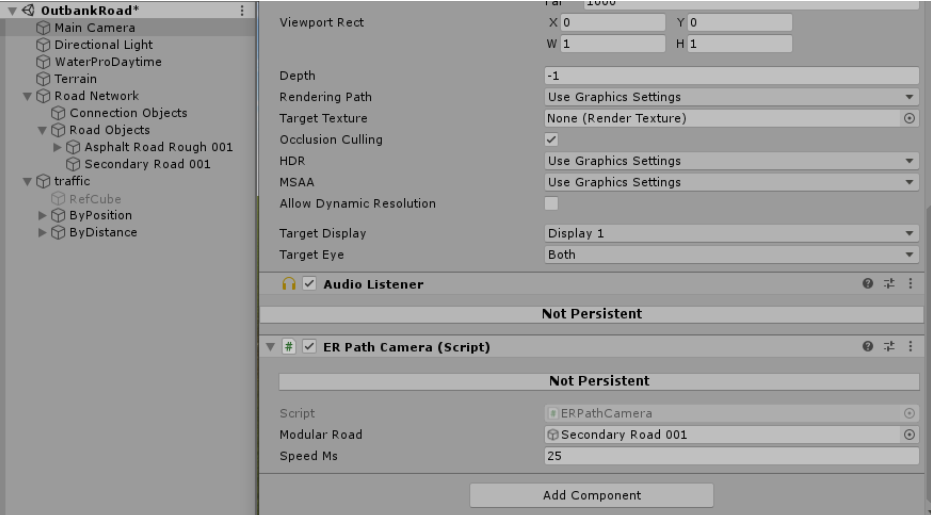Image resolution: width=931 pixels, height=515 pixels.
Task: Select Secondary Road 001 in the hierarchy
Action: coord(147,164)
